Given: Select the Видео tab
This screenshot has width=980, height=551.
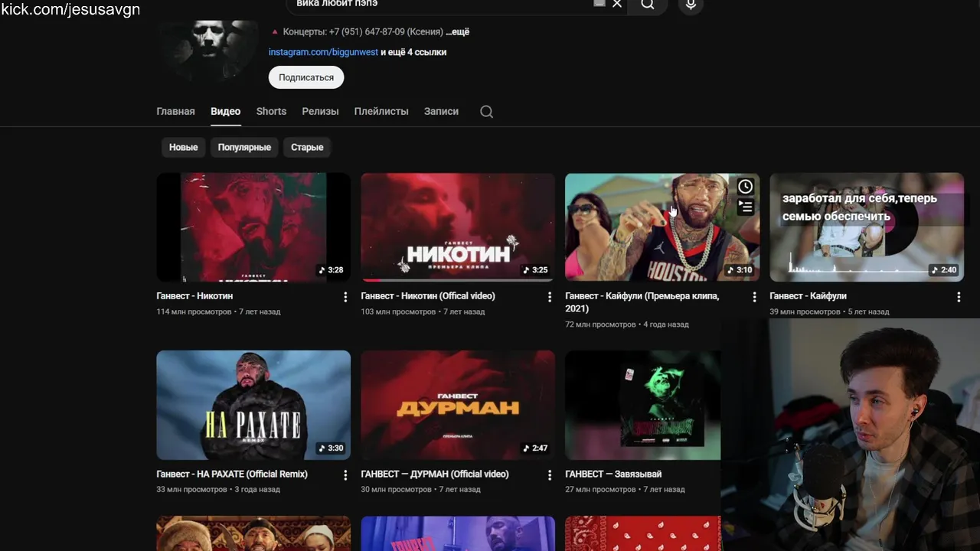Looking at the screenshot, I should pyautogui.click(x=226, y=111).
